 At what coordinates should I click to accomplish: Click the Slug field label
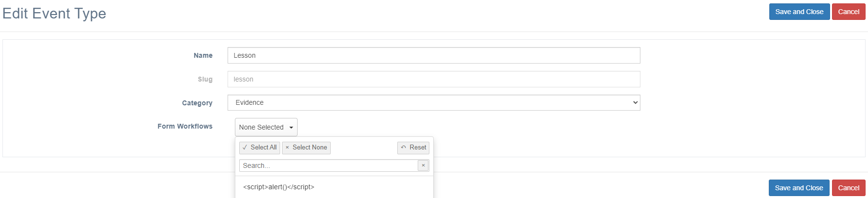[x=205, y=79]
